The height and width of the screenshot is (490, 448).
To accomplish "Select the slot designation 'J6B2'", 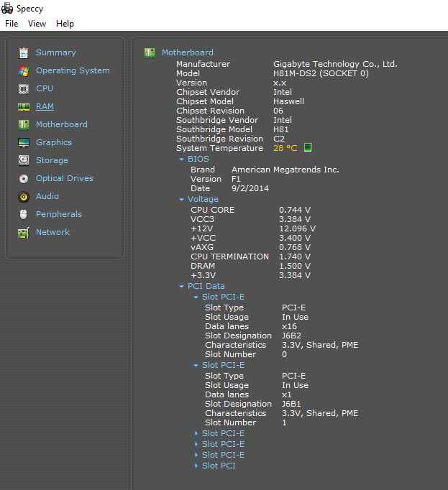I will pos(291,336).
